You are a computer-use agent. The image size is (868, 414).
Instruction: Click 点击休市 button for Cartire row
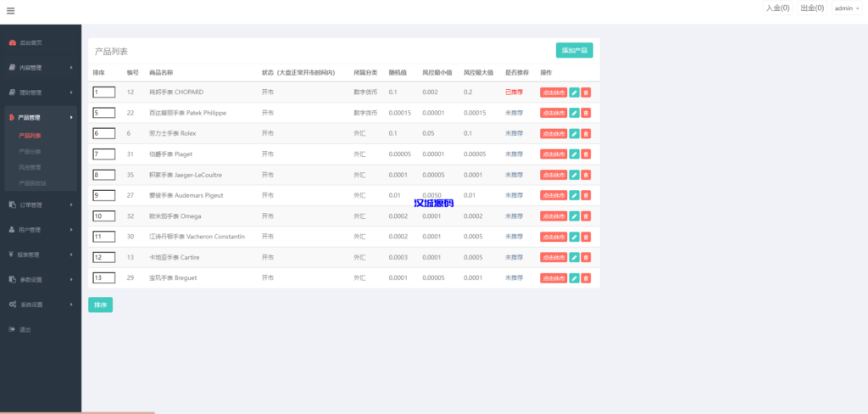click(x=554, y=257)
